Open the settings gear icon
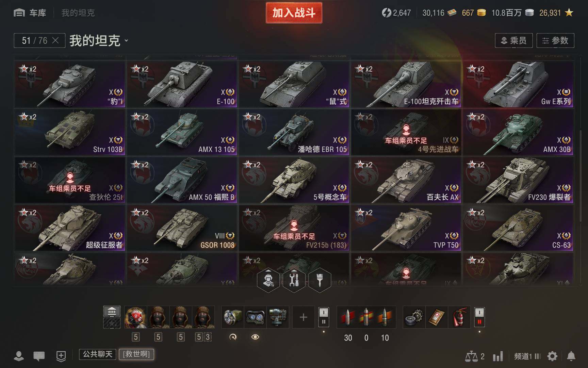Viewport: 588px width, 368px height. [x=552, y=356]
